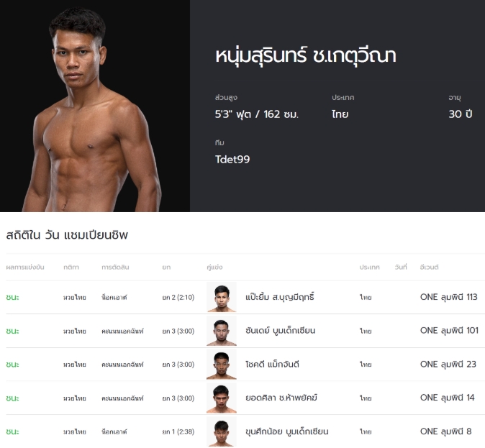
Task: Open the ONE ลุมพินี 8 event
Action: click(x=445, y=431)
